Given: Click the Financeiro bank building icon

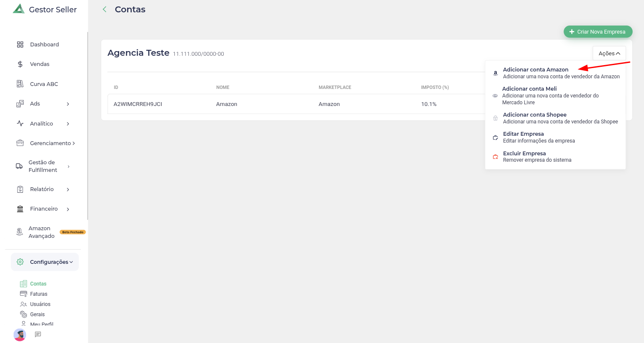Looking at the screenshot, I should pyautogui.click(x=20, y=209).
